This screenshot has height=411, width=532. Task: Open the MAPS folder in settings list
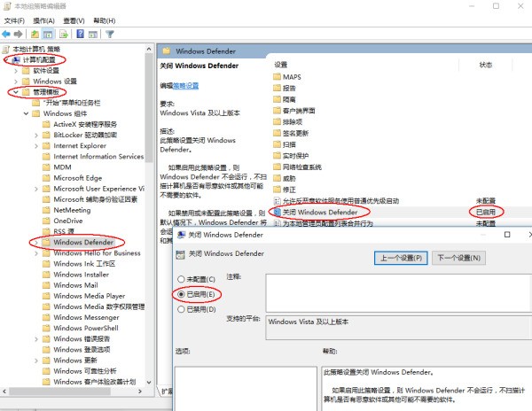click(287, 77)
